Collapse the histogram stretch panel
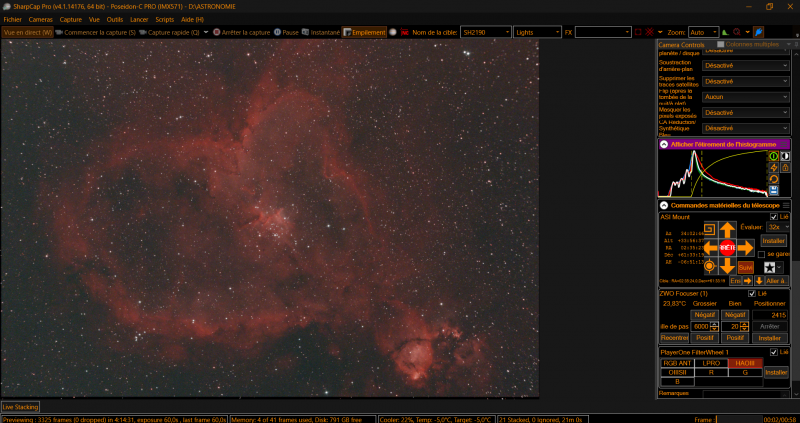The width and height of the screenshot is (800, 423). point(664,144)
